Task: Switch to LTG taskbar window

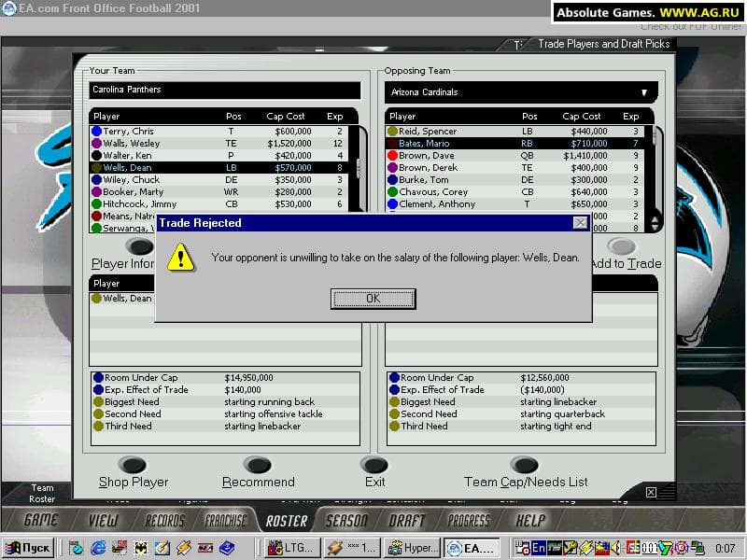Action: [x=292, y=548]
